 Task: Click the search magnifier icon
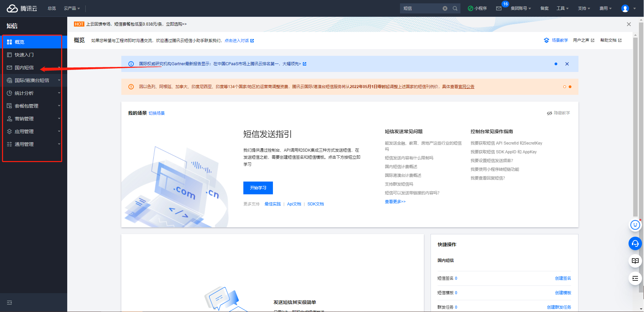455,8
